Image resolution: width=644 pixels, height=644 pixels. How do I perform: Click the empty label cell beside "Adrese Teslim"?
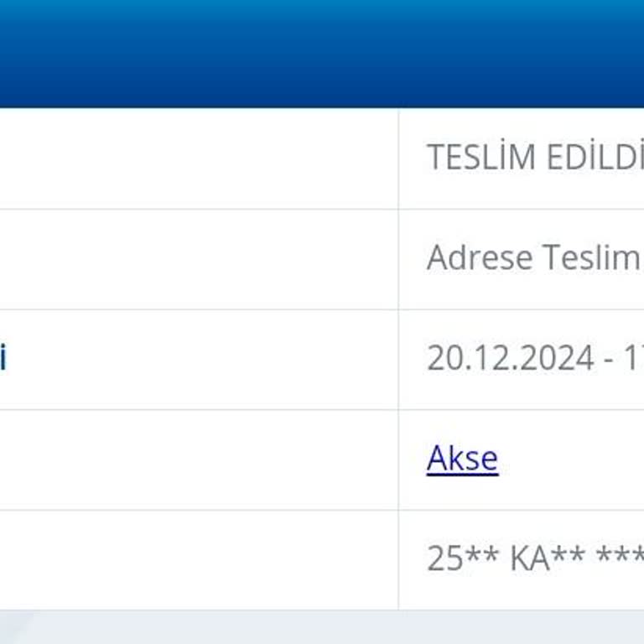[x=198, y=258]
